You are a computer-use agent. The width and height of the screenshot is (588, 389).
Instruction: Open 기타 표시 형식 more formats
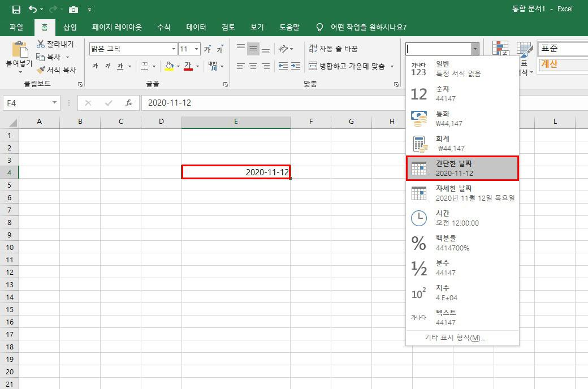462,338
